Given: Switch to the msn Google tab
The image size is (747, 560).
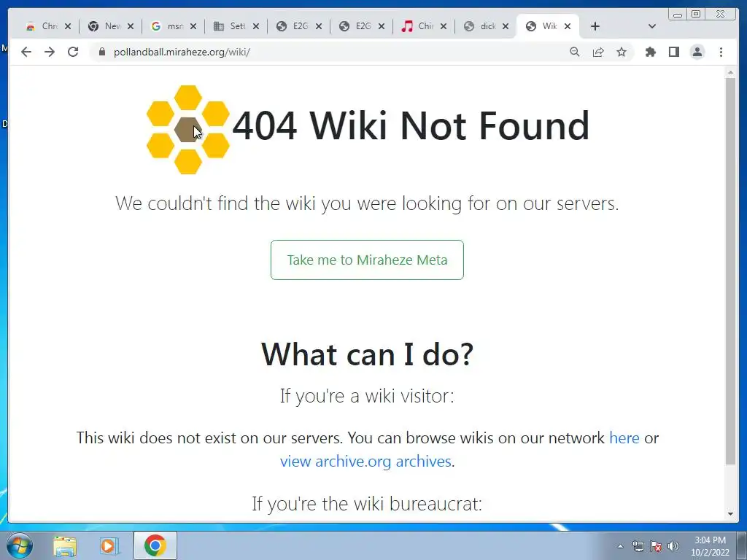Looking at the screenshot, I should [169, 26].
